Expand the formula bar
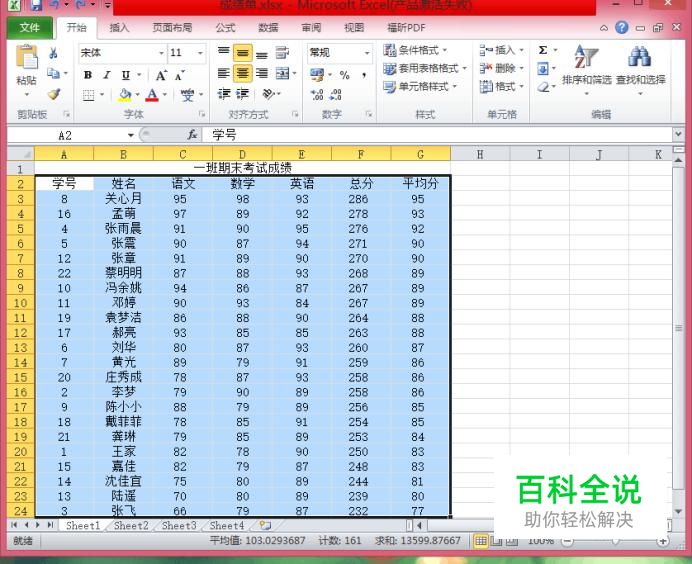This screenshot has width=692, height=564. pyautogui.click(x=678, y=133)
